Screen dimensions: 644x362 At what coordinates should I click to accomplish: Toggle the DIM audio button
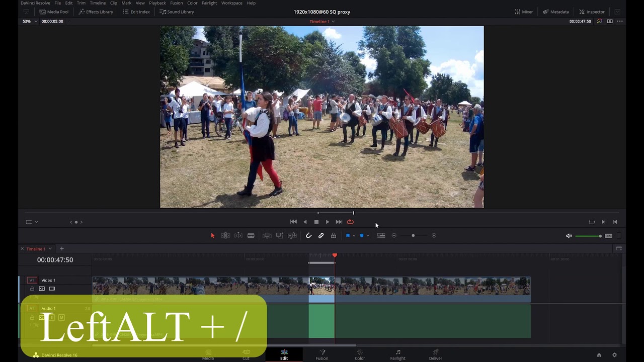coord(608,236)
